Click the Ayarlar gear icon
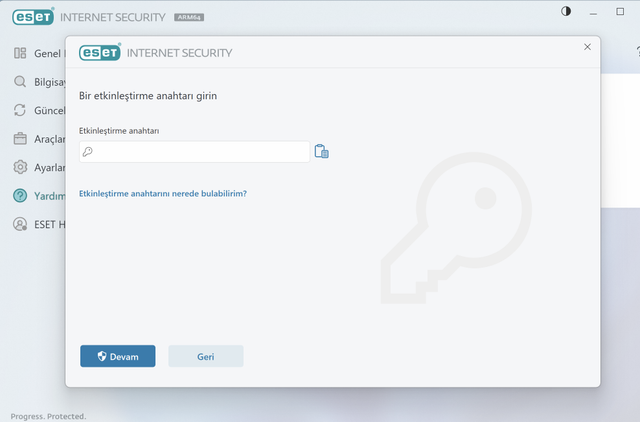The height and width of the screenshot is (422, 640). point(20,167)
